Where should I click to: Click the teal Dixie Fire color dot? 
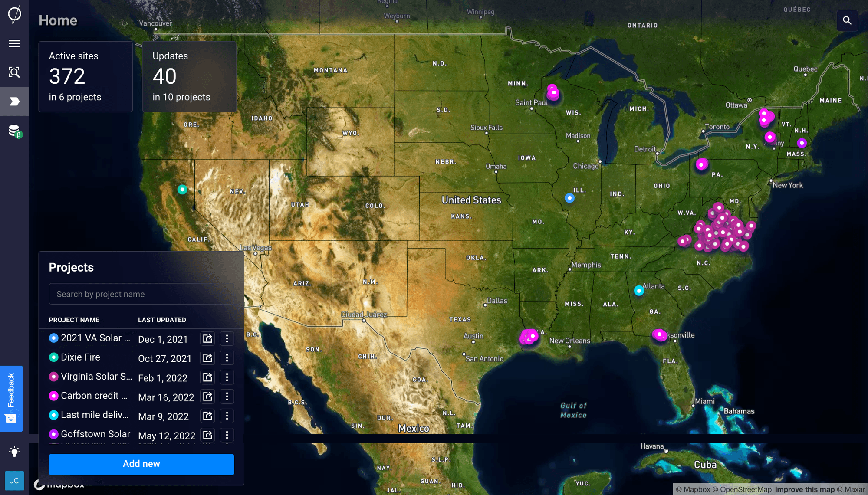click(54, 357)
